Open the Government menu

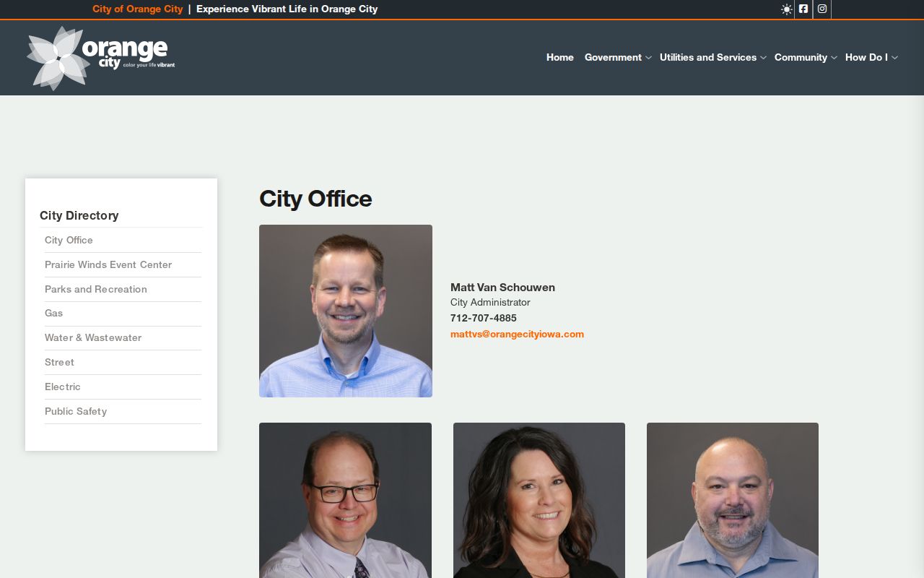613,57
